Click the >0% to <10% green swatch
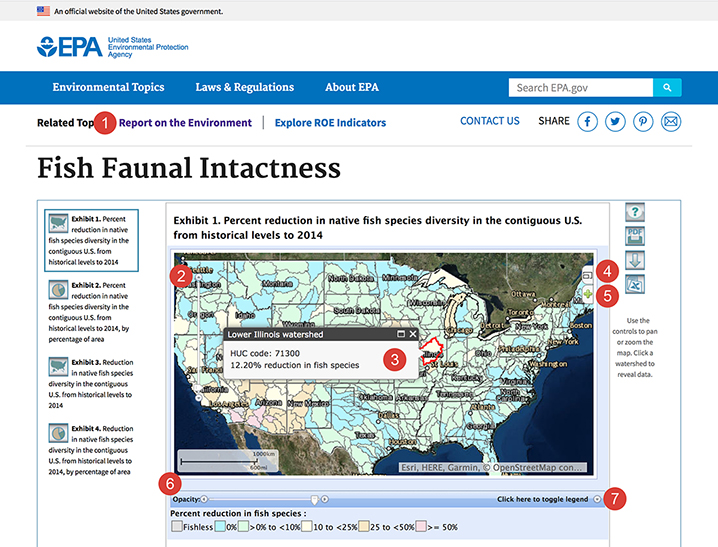Image resolution: width=718 pixels, height=547 pixels. coord(243,526)
